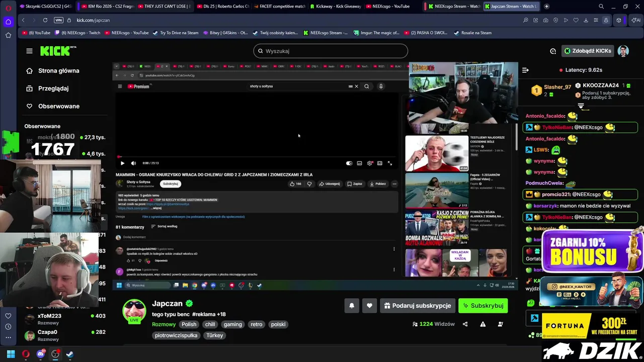Click the Polish tag under the stream
The width and height of the screenshot is (644, 362).
pyautogui.click(x=189, y=324)
